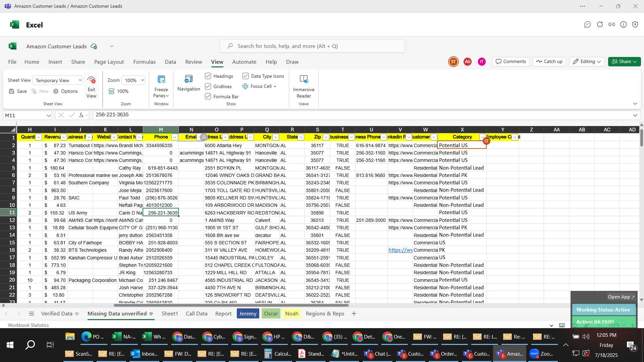Image resolution: width=644 pixels, height=362 pixels.
Task: Toggle the Formula Bar checkbox
Action: click(x=208, y=97)
